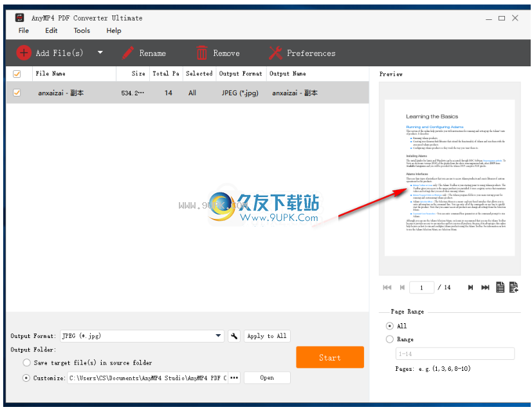Click the Apply to All button
The width and height of the screenshot is (532, 414).
[267, 336]
